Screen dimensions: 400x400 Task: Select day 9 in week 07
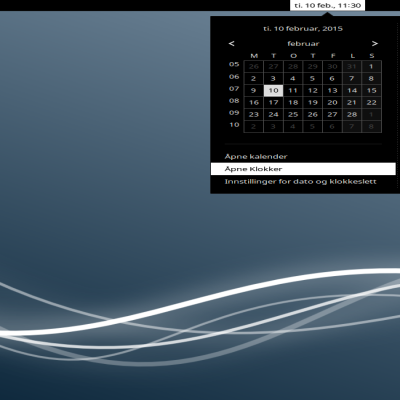click(x=254, y=90)
